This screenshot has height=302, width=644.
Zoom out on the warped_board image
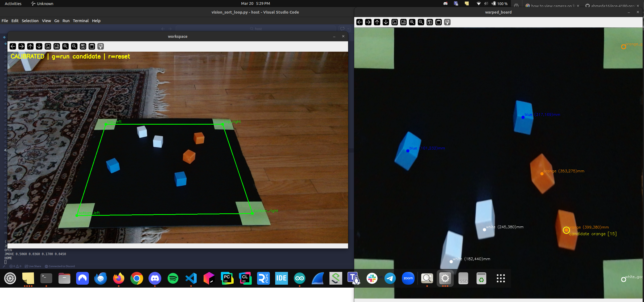[x=421, y=22]
